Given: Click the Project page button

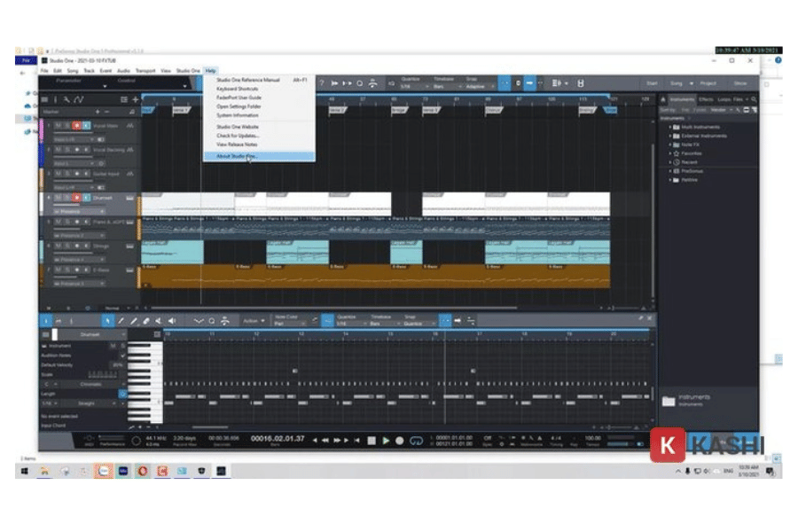Looking at the screenshot, I should click(x=708, y=83).
